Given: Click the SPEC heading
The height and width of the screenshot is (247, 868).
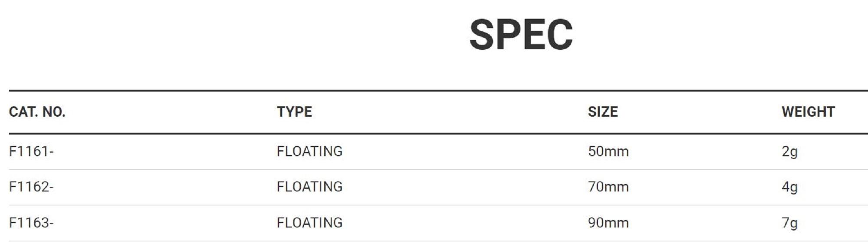Looking at the screenshot, I should pyautogui.click(x=521, y=35).
